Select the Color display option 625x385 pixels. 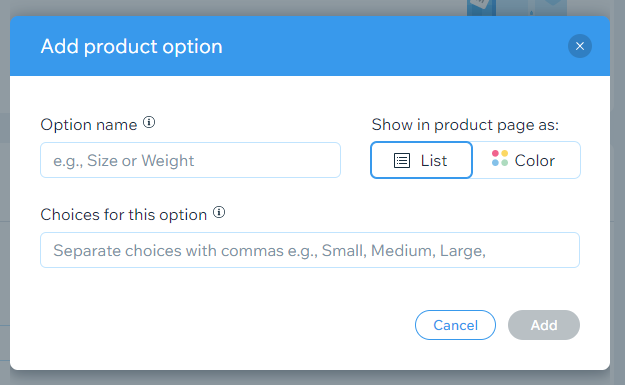click(526, 160)
